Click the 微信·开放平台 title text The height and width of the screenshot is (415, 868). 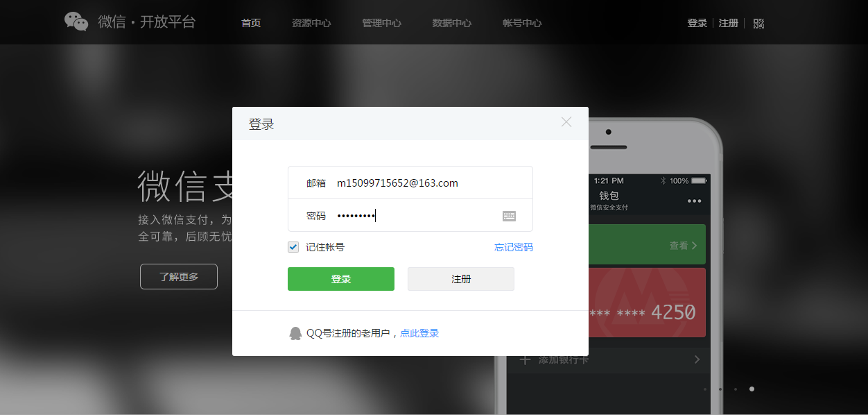click(147, 22)
